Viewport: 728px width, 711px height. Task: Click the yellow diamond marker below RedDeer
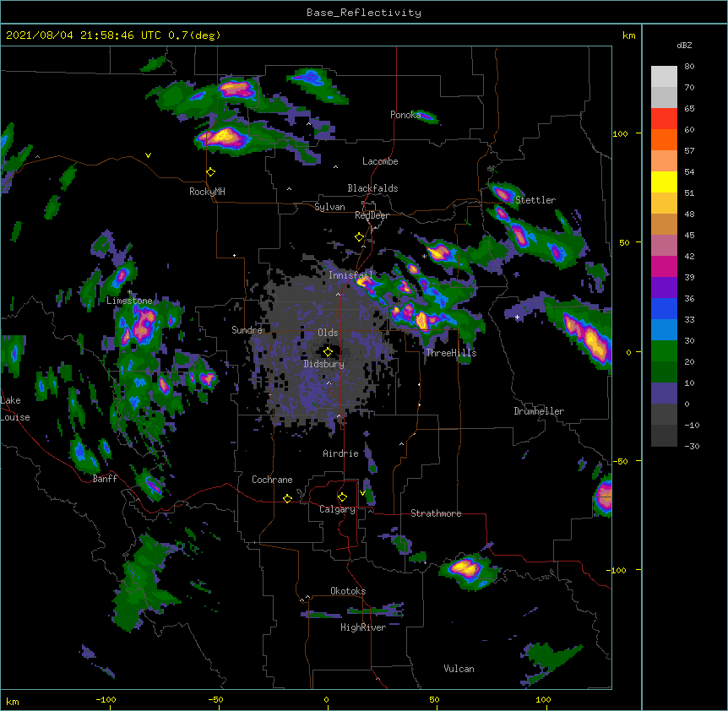(x=359, y=237)
